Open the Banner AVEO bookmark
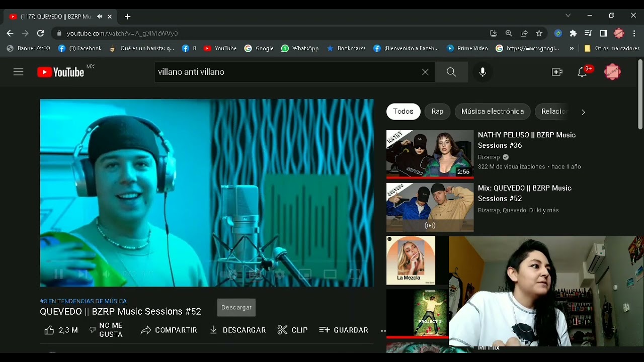The width and height of the screenshot is (644, 362). pos(29,48)
